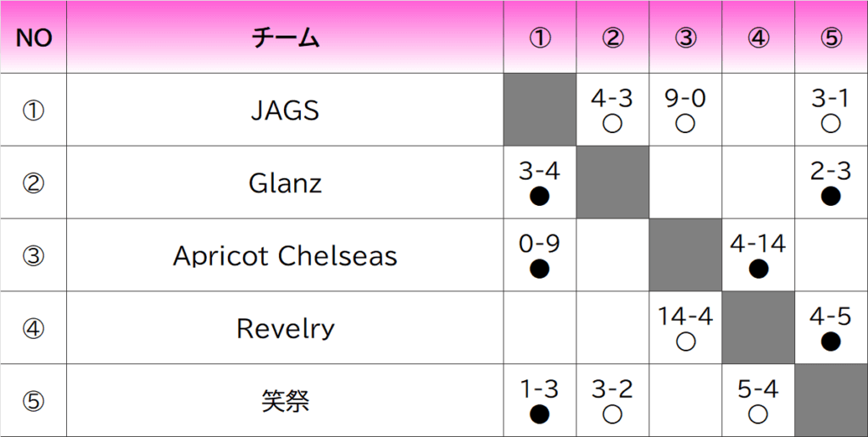Click the ③ column header

(685, 38)
